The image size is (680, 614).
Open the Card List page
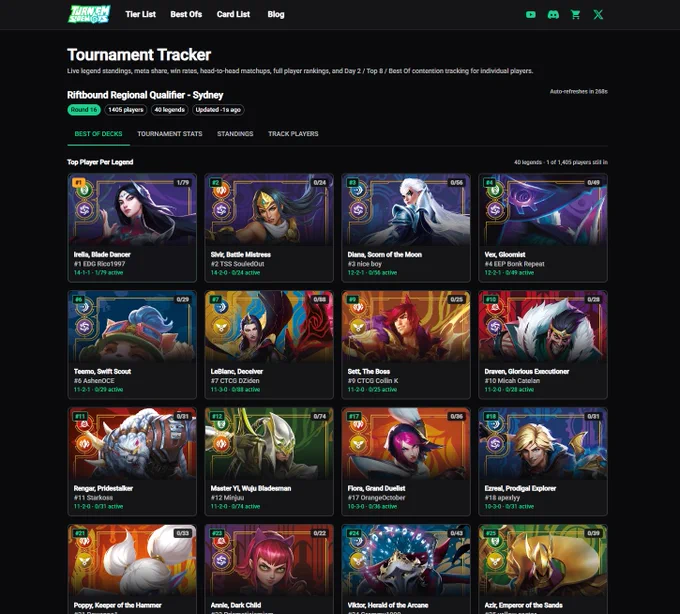coord(233,14)
